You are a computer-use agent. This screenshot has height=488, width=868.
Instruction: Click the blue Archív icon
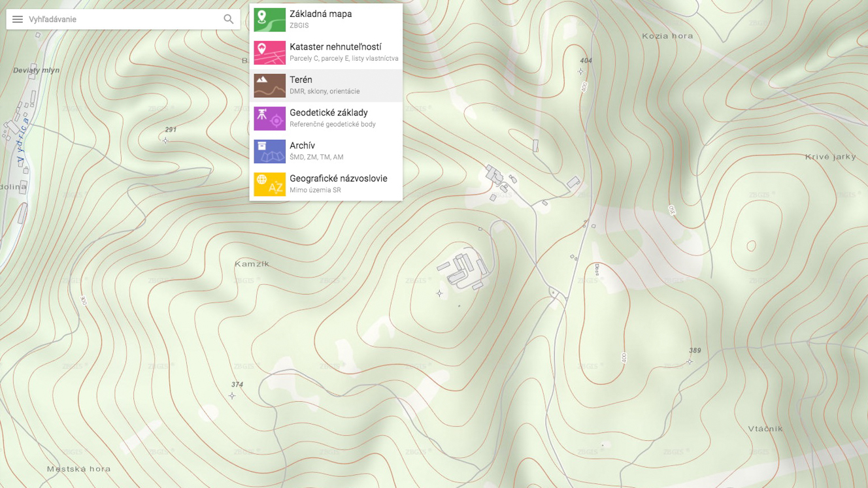269,152
